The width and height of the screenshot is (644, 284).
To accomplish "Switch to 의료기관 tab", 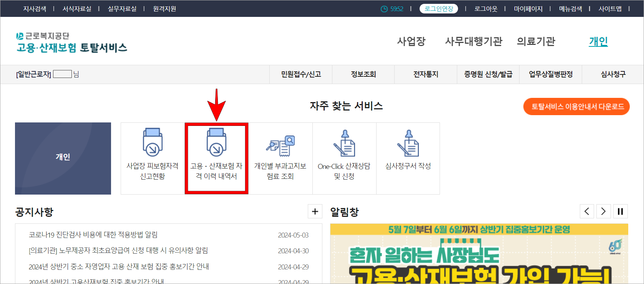I will [536, 41].
